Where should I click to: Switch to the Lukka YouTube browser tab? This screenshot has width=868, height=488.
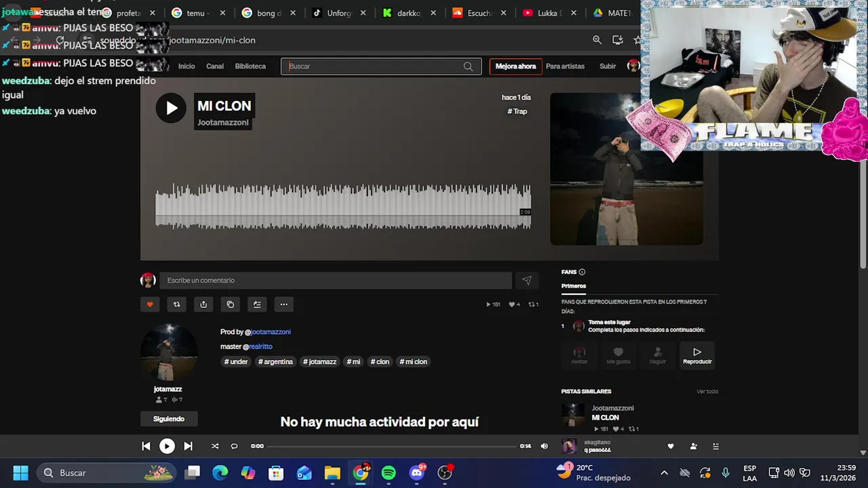point(550,13)
